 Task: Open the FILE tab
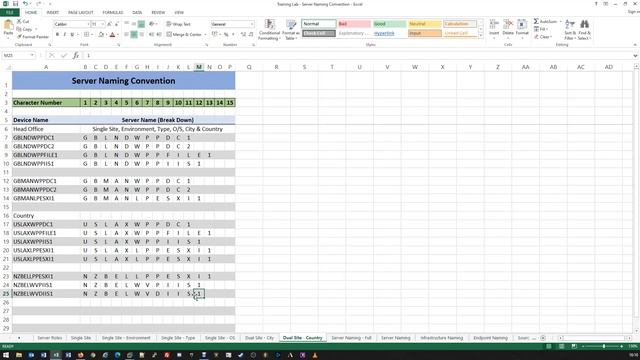point(10,13)
